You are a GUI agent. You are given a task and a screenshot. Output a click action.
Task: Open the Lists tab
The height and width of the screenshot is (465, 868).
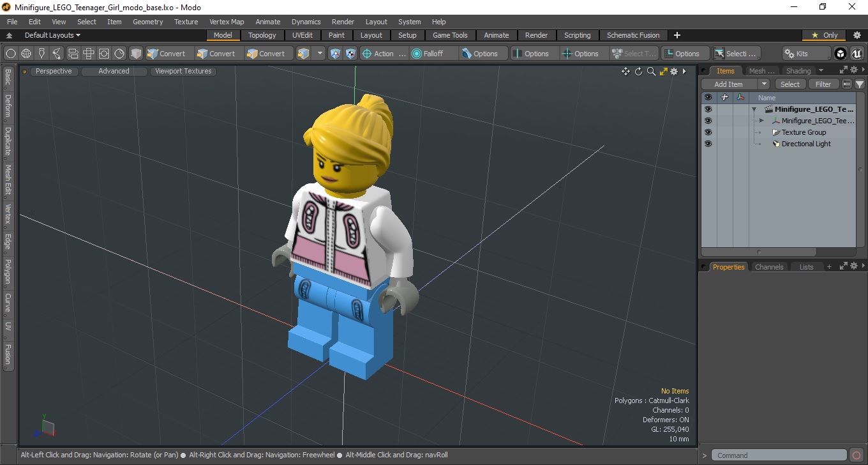pos(807,267)
